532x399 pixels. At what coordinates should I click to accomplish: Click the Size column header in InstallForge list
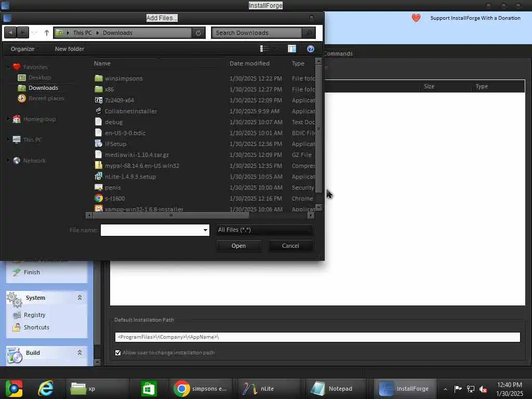(x=429, y=86)
